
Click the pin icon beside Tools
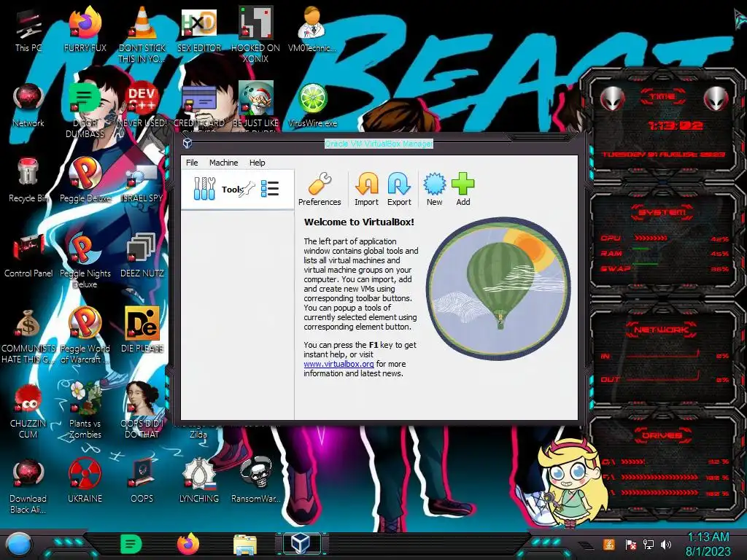(x=247, y=190)
